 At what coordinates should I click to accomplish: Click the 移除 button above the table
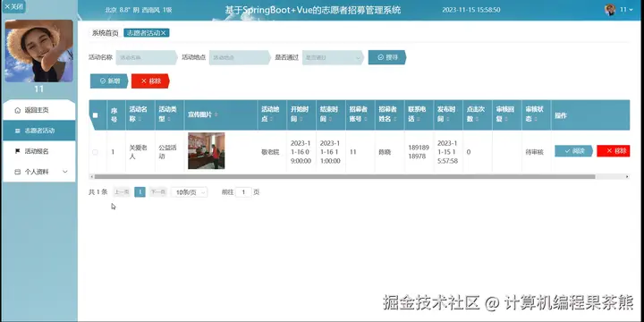pyautogui.click(x=150, y=81)
